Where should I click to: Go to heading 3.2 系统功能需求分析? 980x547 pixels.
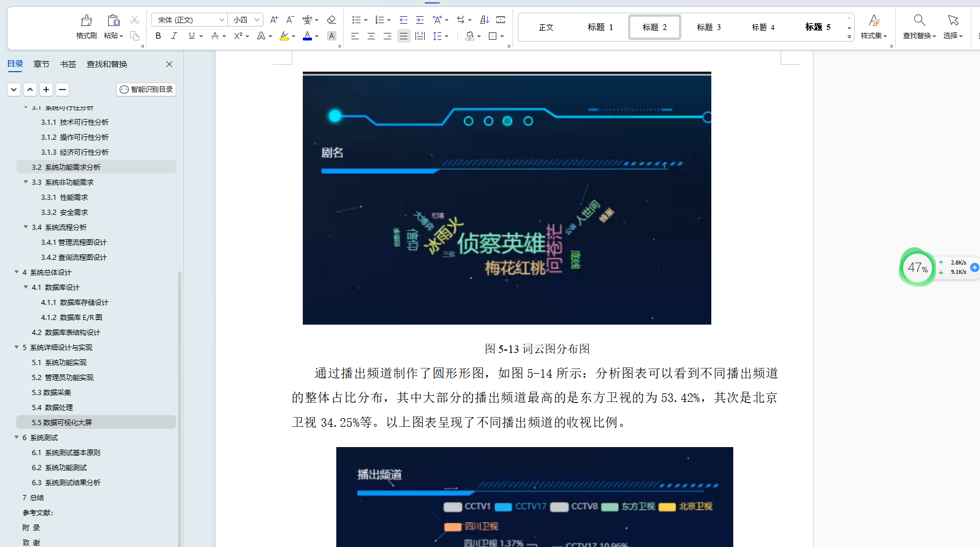(96, 167)
